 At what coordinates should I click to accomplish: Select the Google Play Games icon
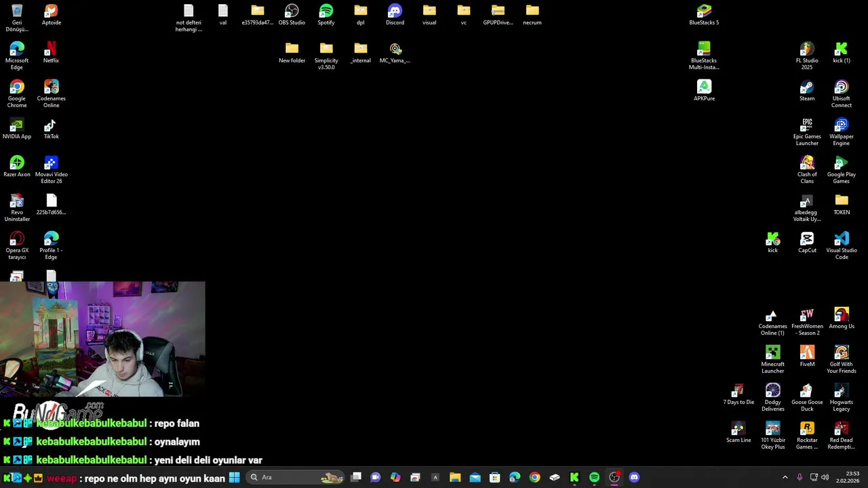pyautogui.click(x=842, y=170)
